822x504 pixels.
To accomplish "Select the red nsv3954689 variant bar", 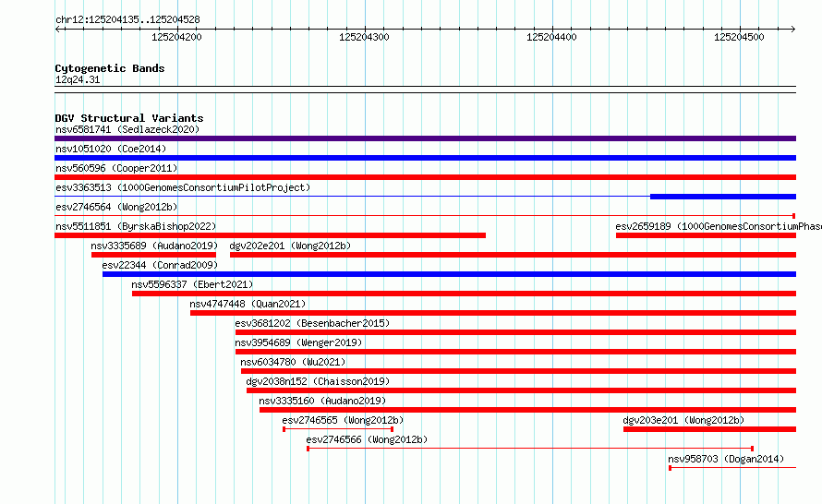I will [x=516, y=352].
